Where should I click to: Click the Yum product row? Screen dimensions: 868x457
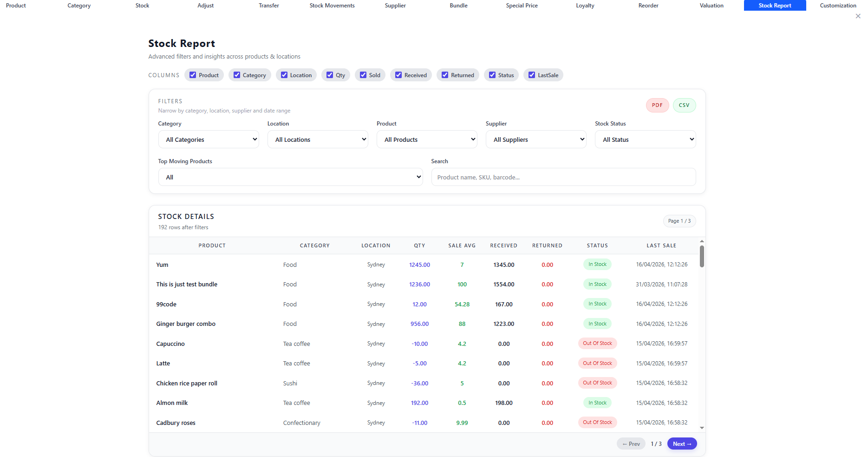424,265
